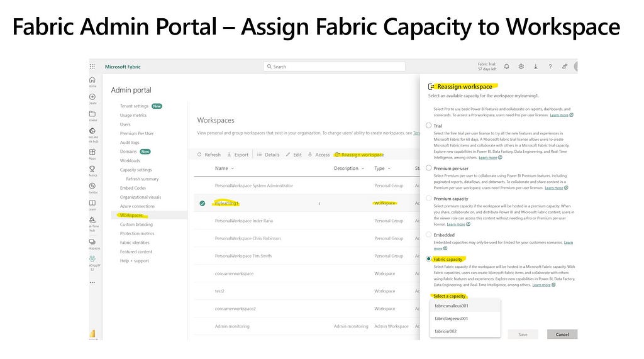Image resolution: width=644 pixels, height=359 pixels.
Task: Open Capacity settings menu item
Action: (136, 170)
